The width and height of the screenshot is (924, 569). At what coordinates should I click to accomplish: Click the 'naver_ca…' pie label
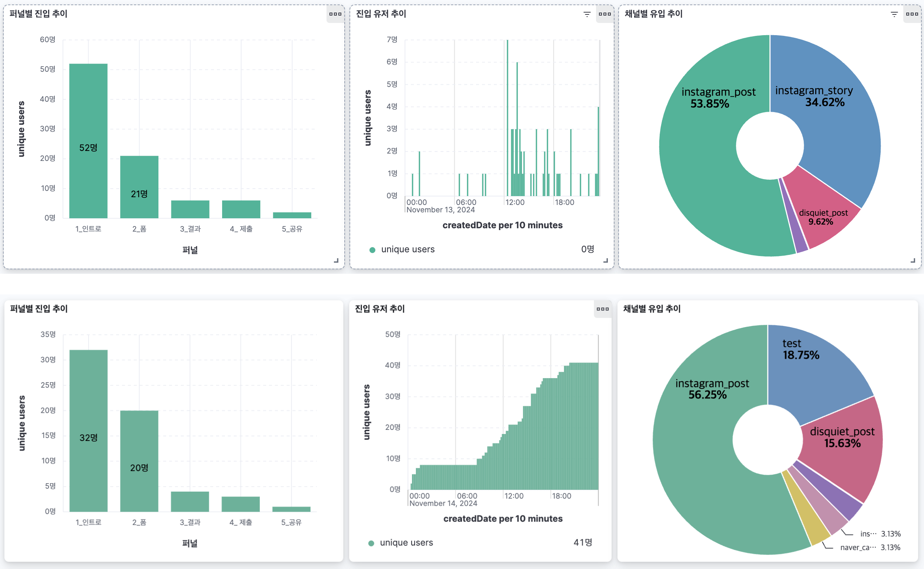(x=858, y=548)
